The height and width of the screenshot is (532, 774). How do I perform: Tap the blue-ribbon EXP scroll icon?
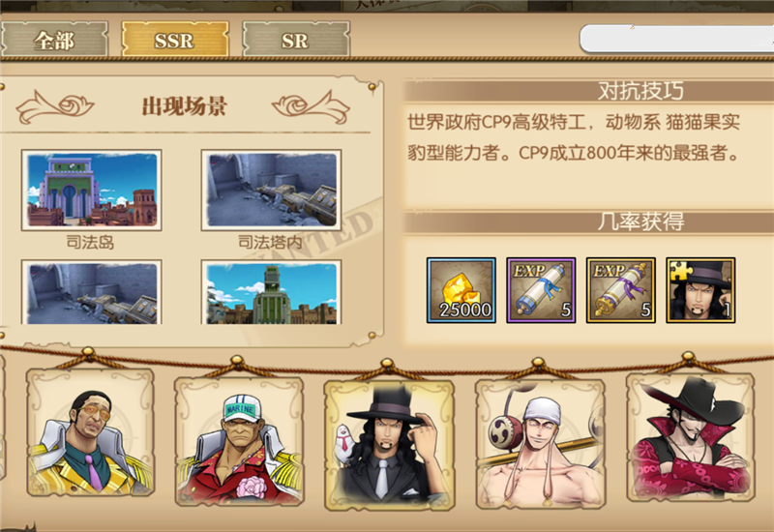click(x=541, y=290)
